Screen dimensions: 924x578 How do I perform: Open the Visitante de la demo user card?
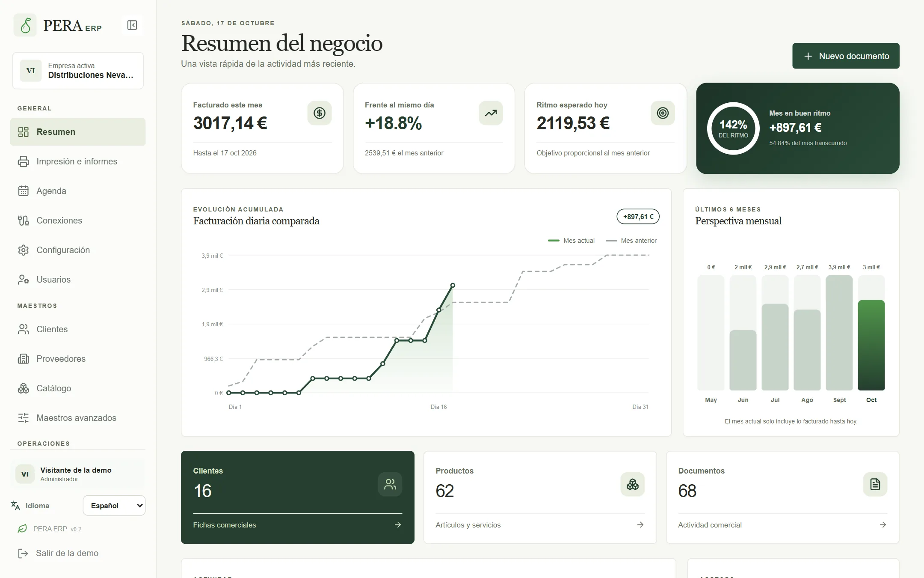[x=78, y=474]
